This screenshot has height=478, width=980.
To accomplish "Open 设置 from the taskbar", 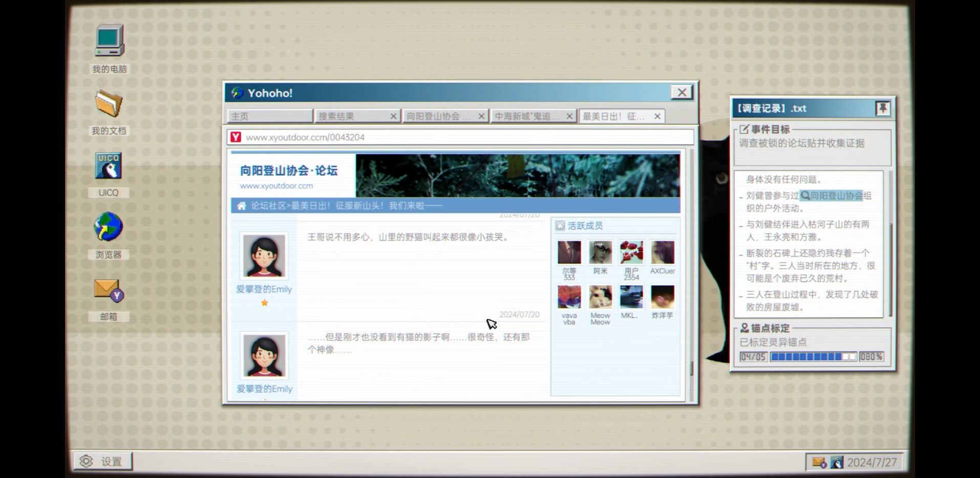I will coord(103,462).
